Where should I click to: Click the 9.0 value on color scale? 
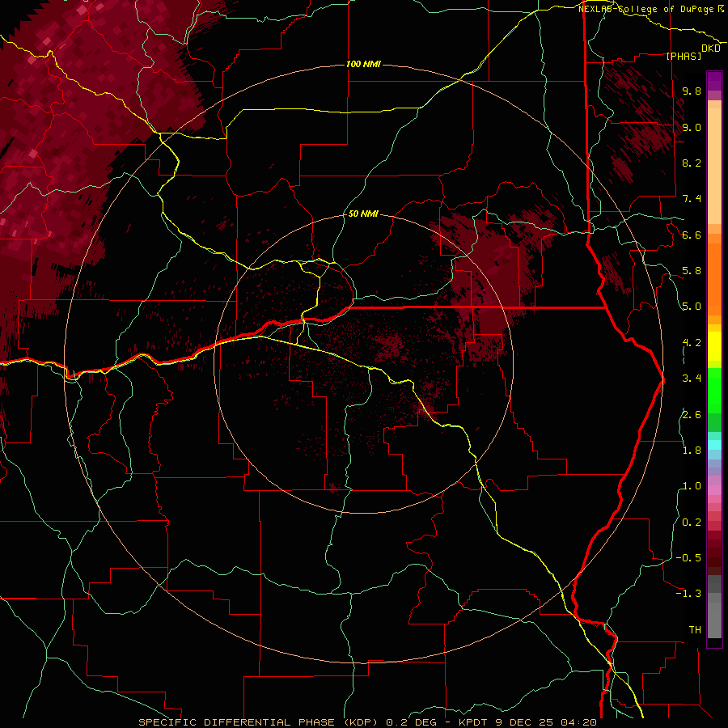click(x=692, y=127)
